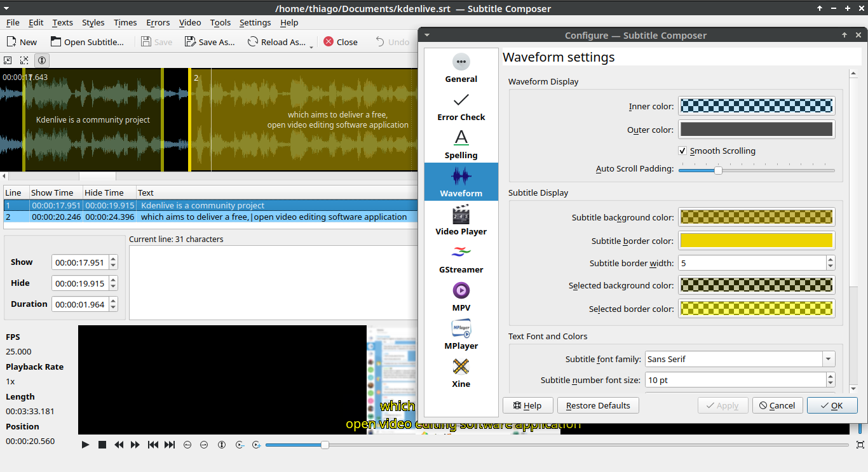Click the waveform dashed-box outward-arrow icon
Image resolution: width=868 pixels, height=472 pixels.
coord(24,60)
